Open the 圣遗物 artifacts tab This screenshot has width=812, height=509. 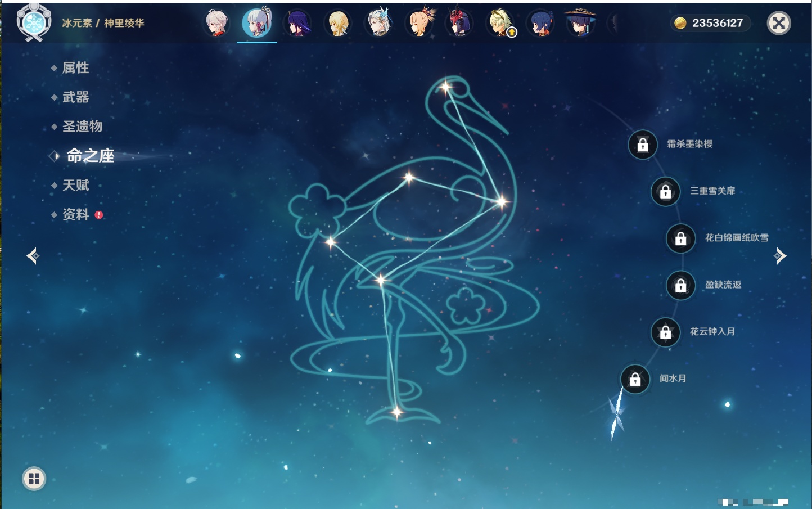82,127
